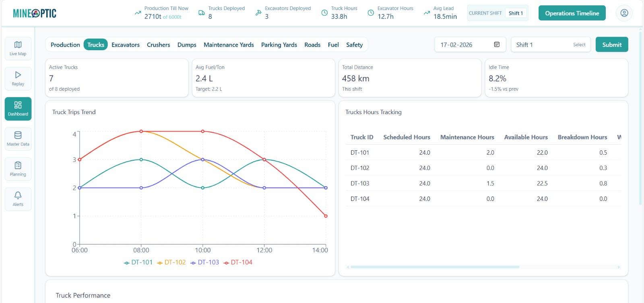Open the Replay sidebar icon
The image size is (644, 303).
[x=18, y=78]
